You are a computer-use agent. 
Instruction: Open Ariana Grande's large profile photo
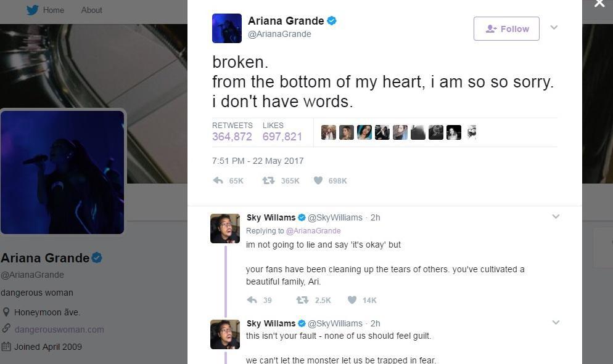coord(62,172)
